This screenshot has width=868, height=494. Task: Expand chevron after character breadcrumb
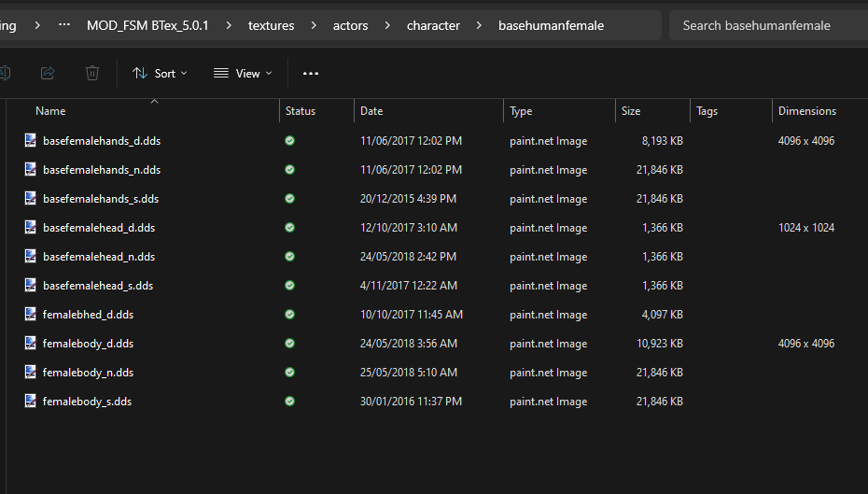(480, 25)
